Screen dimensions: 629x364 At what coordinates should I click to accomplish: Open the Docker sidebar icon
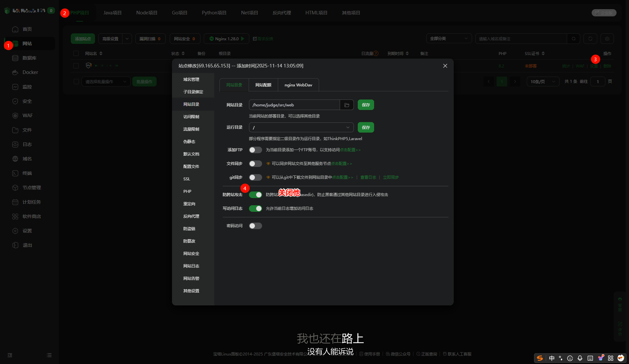(x=15, y=72)
